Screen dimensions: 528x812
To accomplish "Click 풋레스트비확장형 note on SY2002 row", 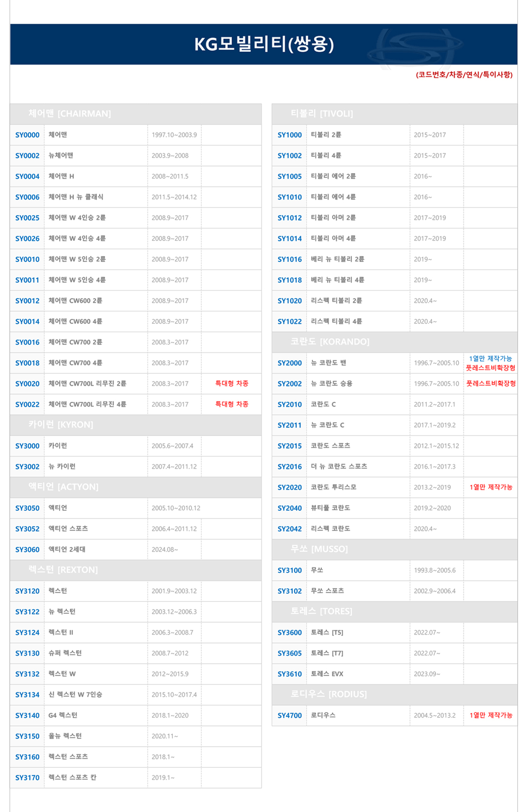I will coord(491,384).
